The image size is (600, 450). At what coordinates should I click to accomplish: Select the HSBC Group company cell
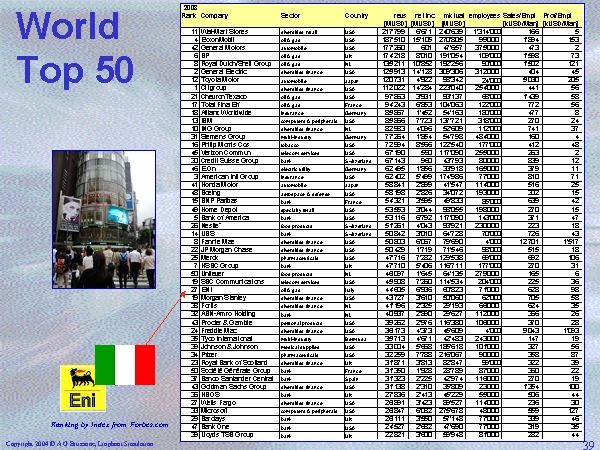tap(240, 266)
